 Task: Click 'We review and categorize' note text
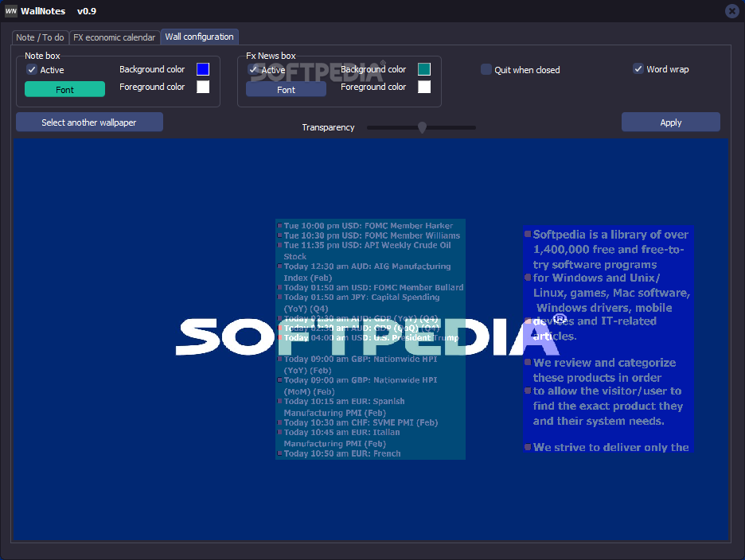(x=604, y=363)
